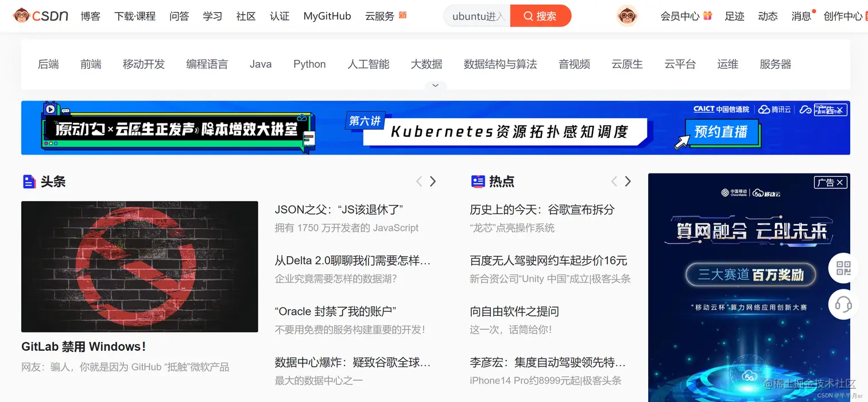Close the top banner advertisement
Screen dimensions: 868x402
click(840, 110)
